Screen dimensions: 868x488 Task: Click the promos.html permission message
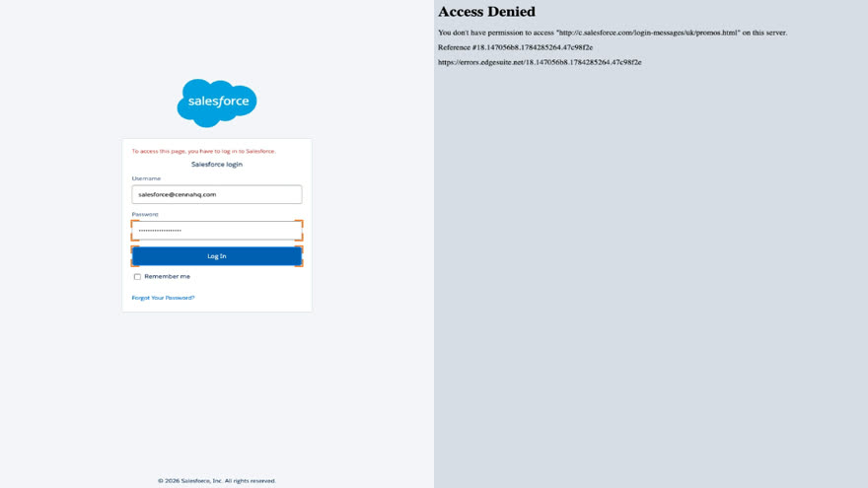click(613, 33)
